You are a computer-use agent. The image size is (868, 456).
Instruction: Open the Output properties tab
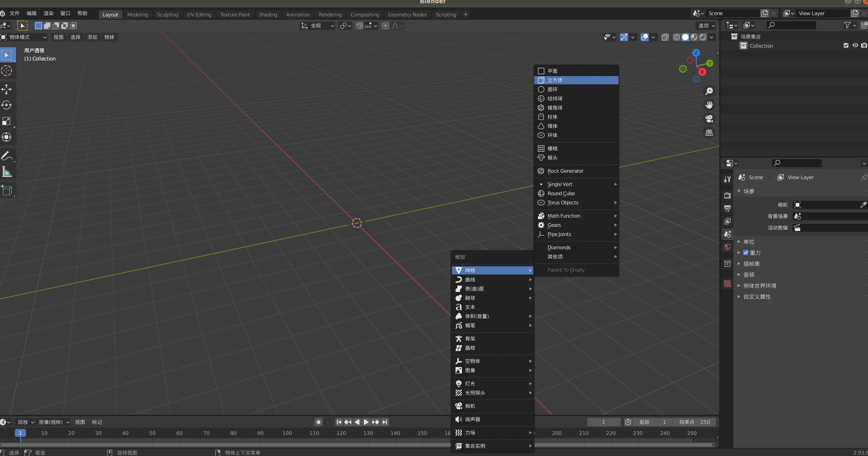point(727,208)
